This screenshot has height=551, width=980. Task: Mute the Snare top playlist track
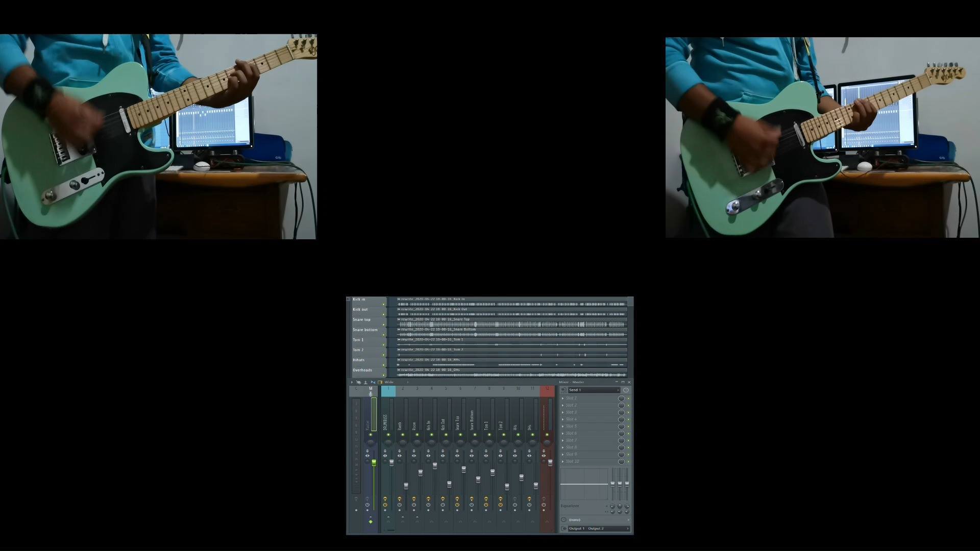[384, 324]
